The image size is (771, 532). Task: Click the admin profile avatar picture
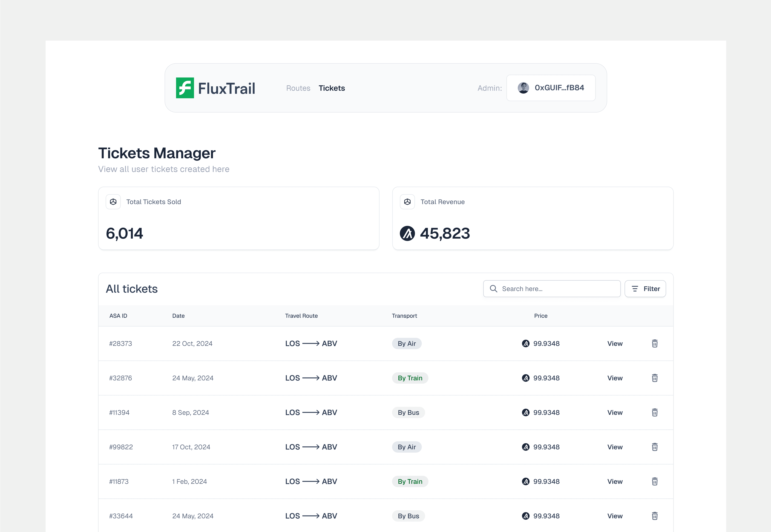pos(523,88)
